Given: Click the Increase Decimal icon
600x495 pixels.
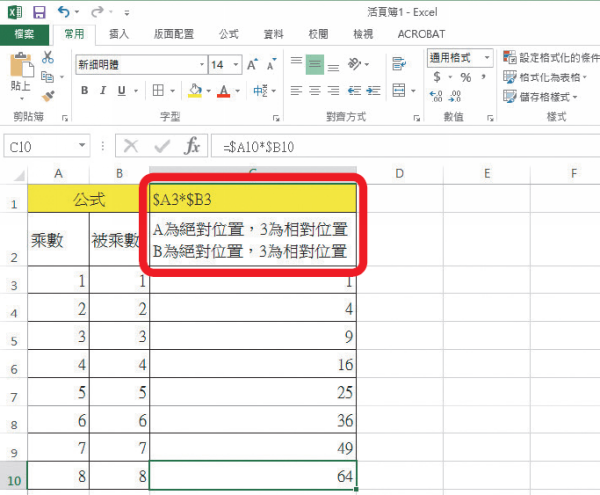Looking at the screenshot, I should point(436,96).
